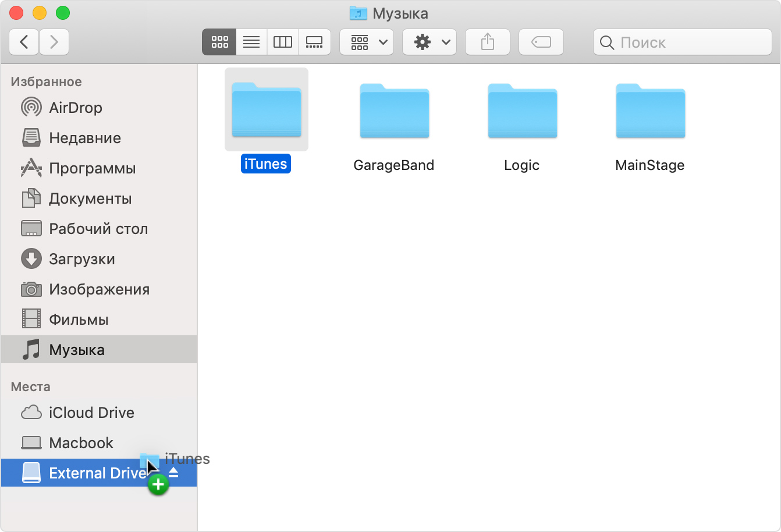Click the Загрузки sidebar icon

[31, 258]
